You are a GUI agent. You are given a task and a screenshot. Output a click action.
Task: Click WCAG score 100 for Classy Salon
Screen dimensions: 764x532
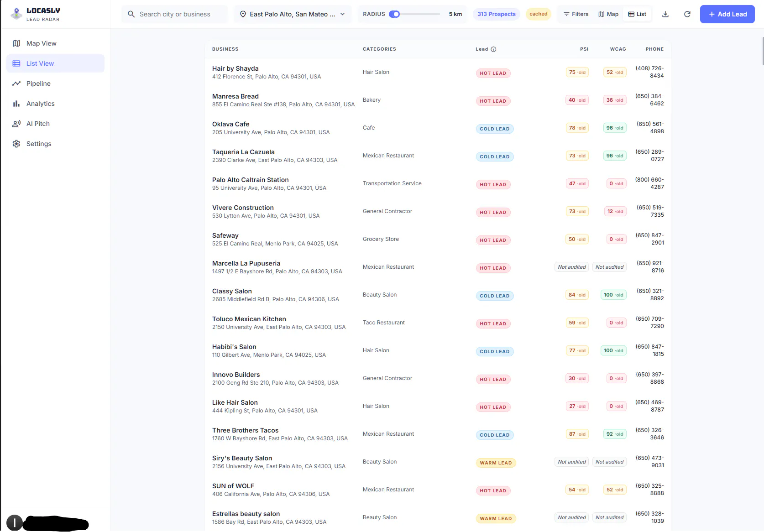click(x=614, y=295)
